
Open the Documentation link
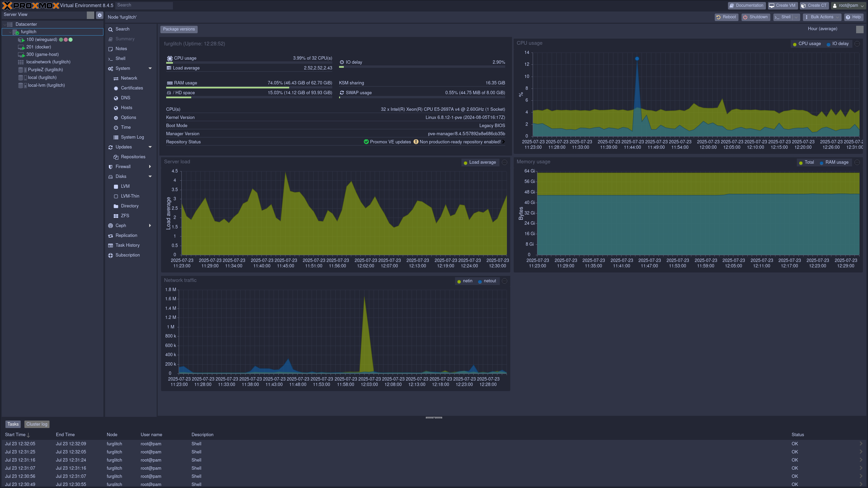coord(747,5)
